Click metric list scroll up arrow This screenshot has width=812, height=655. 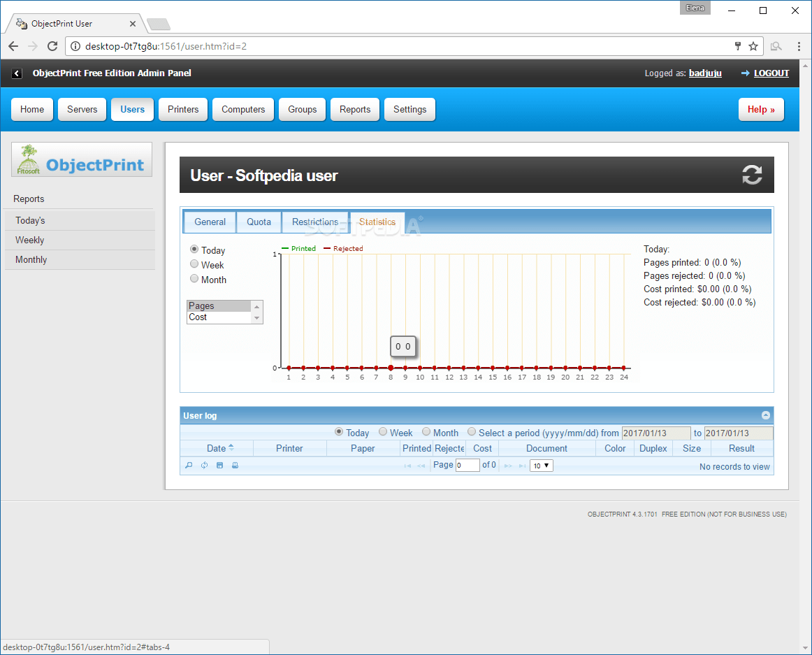tap(257, 307)
